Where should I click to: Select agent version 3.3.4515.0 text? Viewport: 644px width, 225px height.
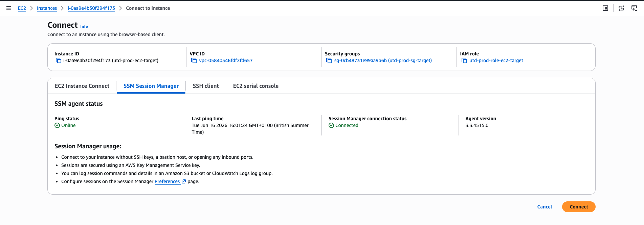(477, 125)
